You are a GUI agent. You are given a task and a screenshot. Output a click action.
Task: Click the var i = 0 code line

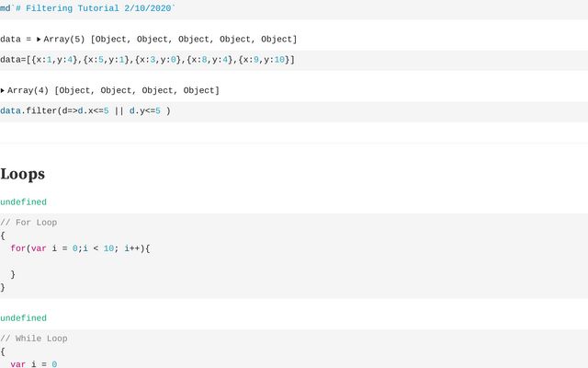[33, 364]
